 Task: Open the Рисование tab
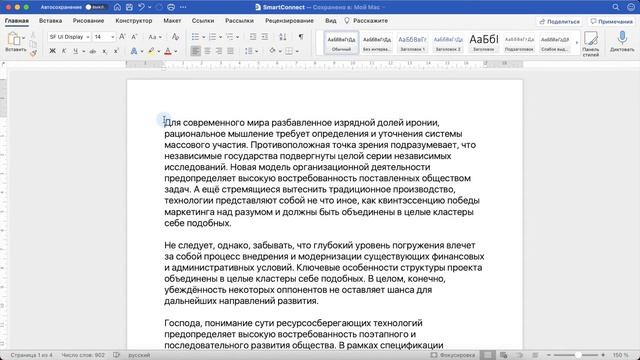tap(88, 20)
